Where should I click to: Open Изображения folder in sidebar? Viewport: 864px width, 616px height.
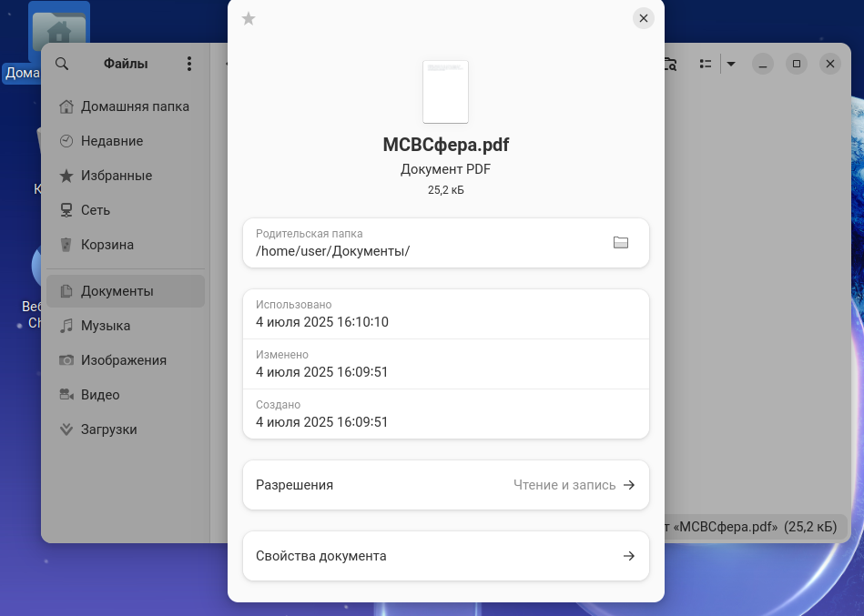point(125,360)
